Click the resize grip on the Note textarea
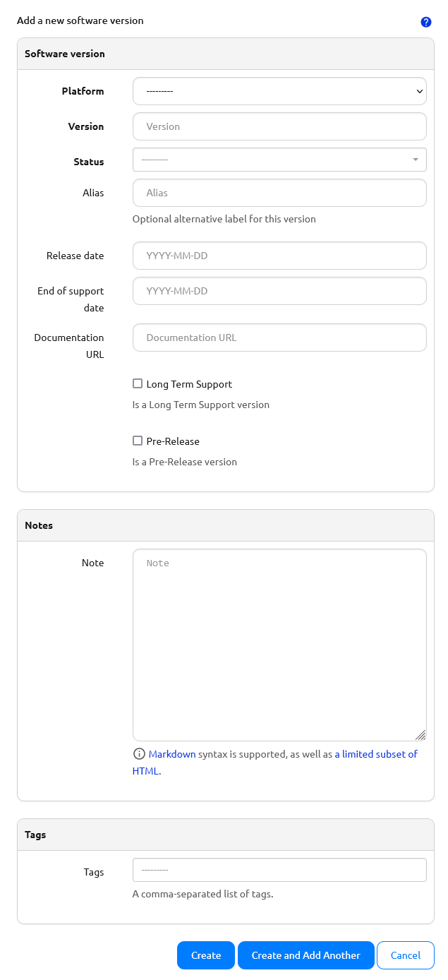Image resolution: width=448 pixels, height=980 pixels. (x=421, y=736)
